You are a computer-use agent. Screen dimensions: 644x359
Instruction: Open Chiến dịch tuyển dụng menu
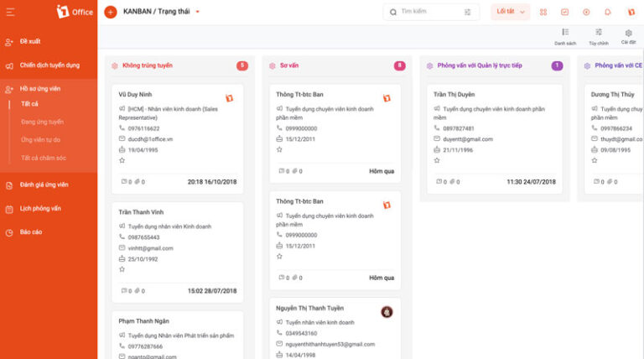click(49, 65)
